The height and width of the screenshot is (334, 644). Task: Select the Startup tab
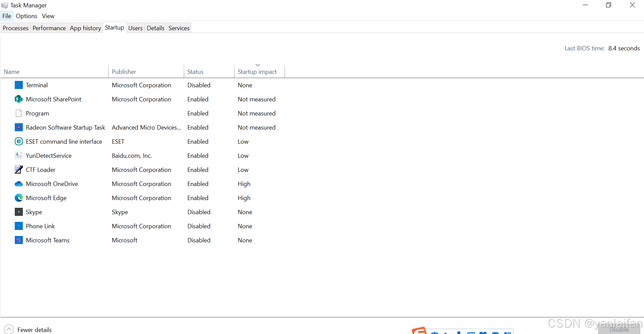[x=114, y=28]
